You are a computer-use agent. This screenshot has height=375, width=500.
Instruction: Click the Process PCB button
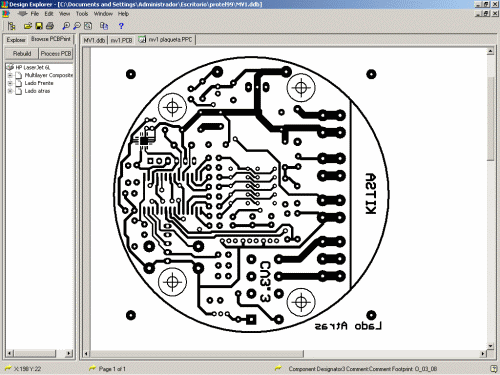(x=56, y=54)
